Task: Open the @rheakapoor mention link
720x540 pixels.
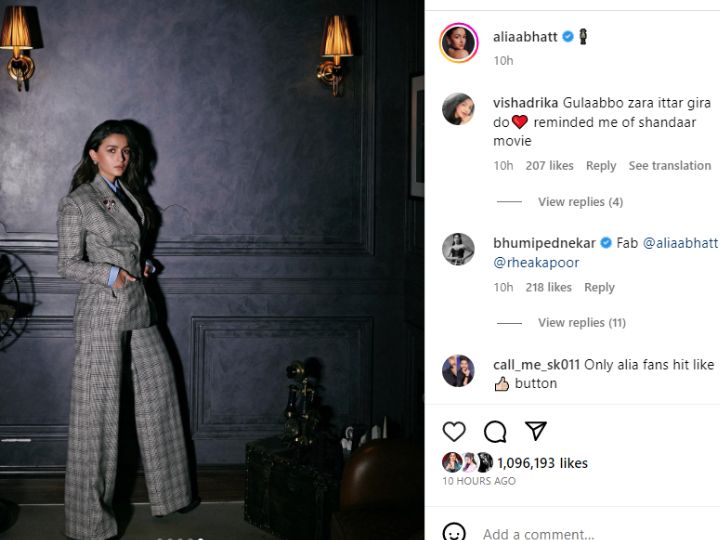Action: point(536,262)
